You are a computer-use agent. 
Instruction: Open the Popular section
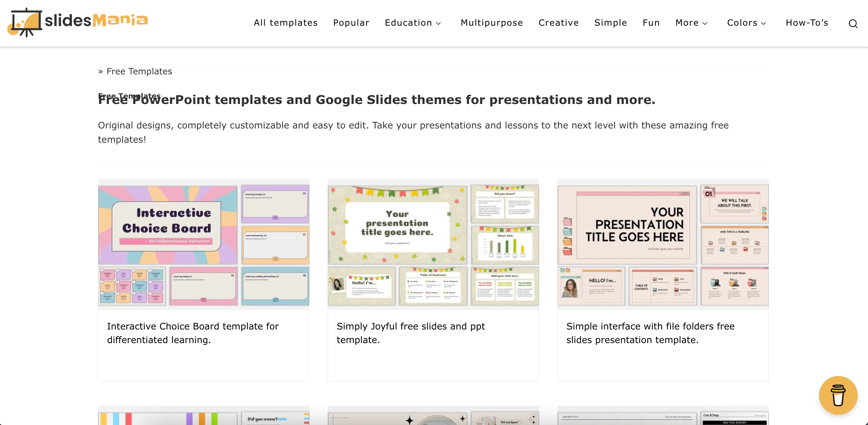coord(351,23)
